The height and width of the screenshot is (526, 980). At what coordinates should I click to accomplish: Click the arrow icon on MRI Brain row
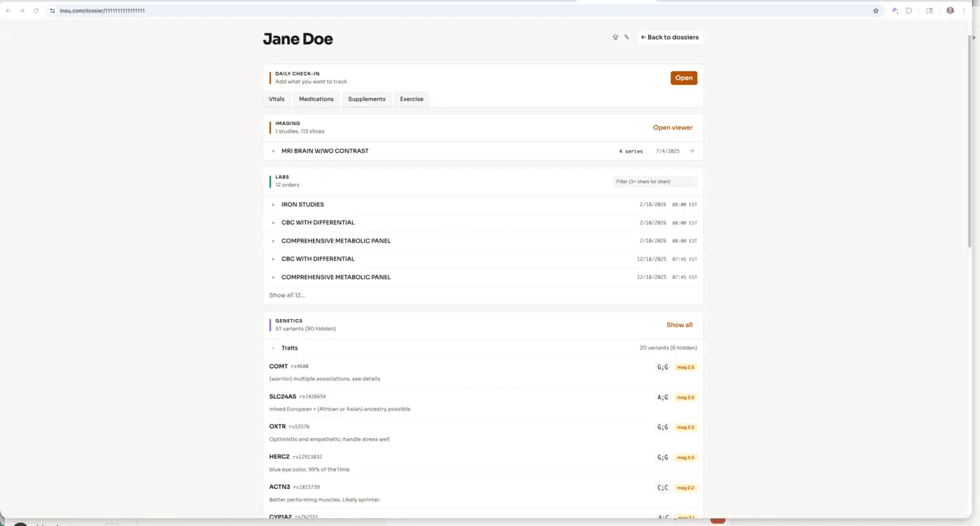[692, 151]
